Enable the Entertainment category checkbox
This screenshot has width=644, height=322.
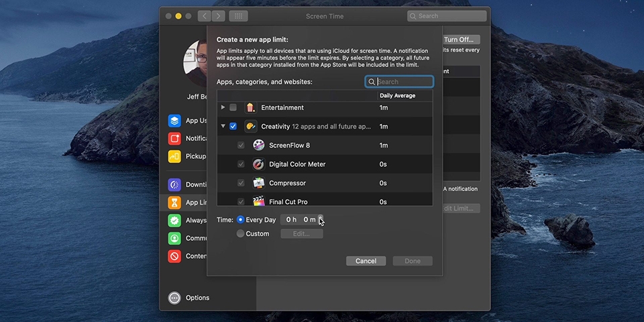(233, 107)
